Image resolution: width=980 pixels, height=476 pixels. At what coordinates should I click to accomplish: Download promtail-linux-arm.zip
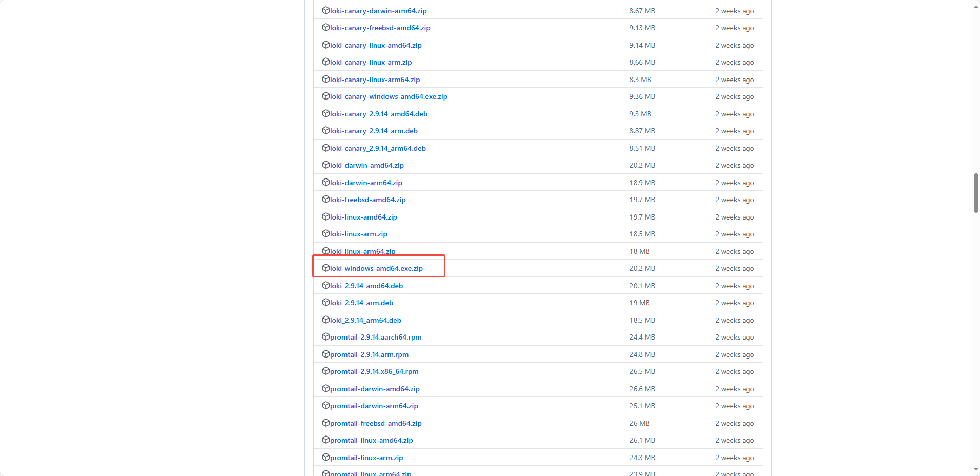366,458
